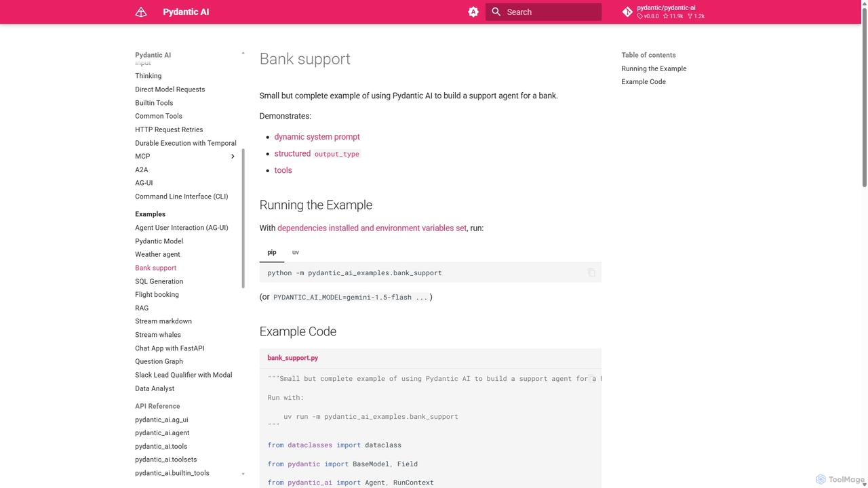Open pydantic_ai.tools API reference

[x=161, y=447]
